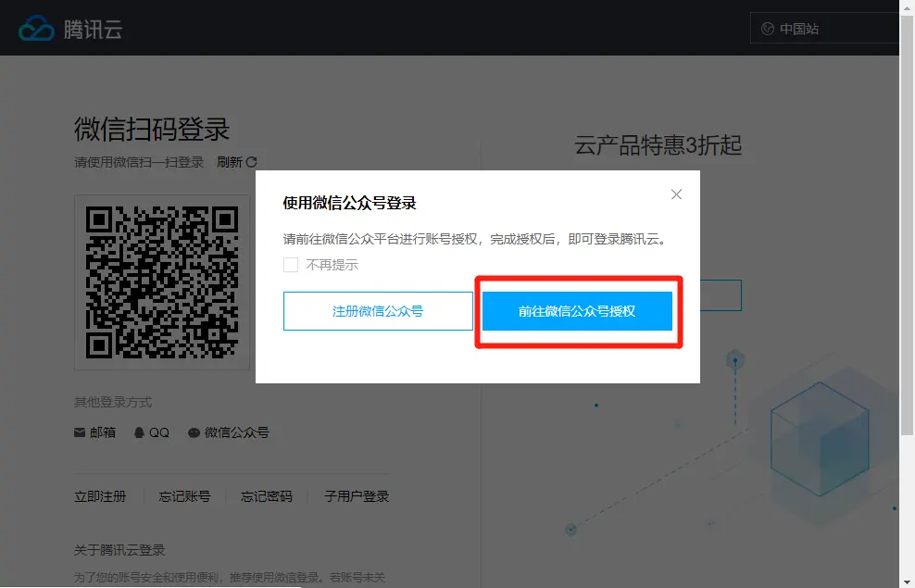Close the WeChat official account login dialog

pyautogui.click(x=676, y=194)
